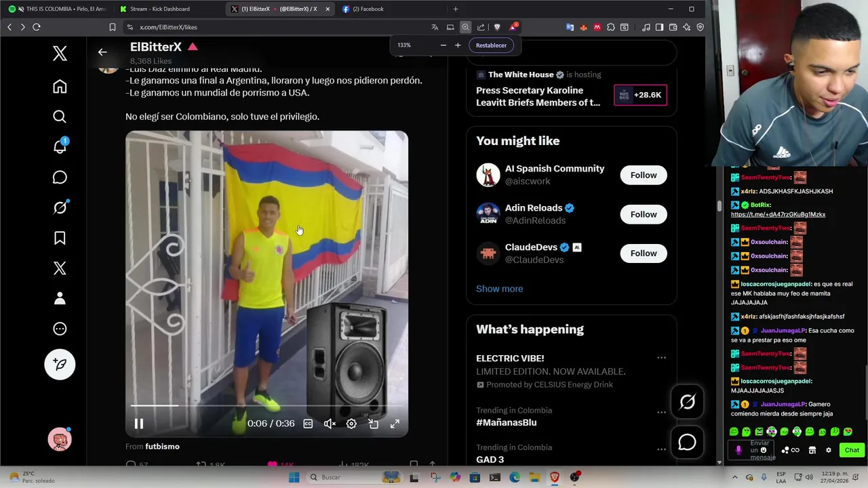Open video settings gear
Viewport: 868px width, 488px height.
pyautogui.click(x=351, y=424)
